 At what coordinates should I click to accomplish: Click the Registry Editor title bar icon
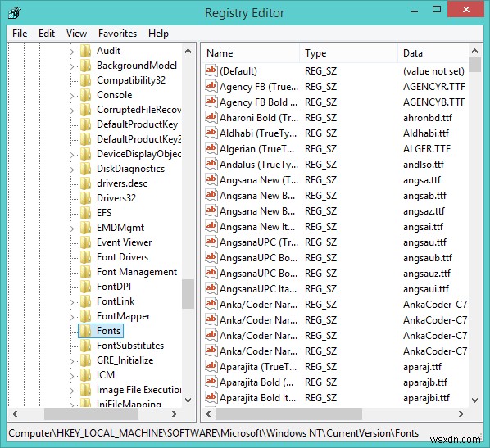pos(15,13)
